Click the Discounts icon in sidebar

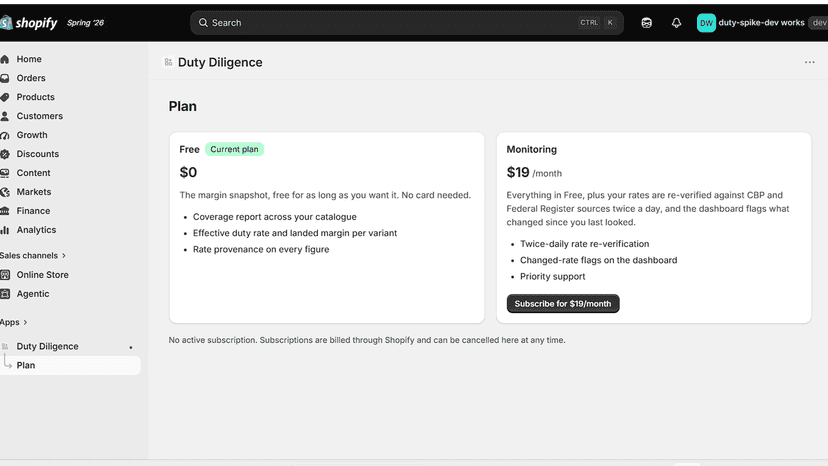pyautogui.click(x=5, y=154)
